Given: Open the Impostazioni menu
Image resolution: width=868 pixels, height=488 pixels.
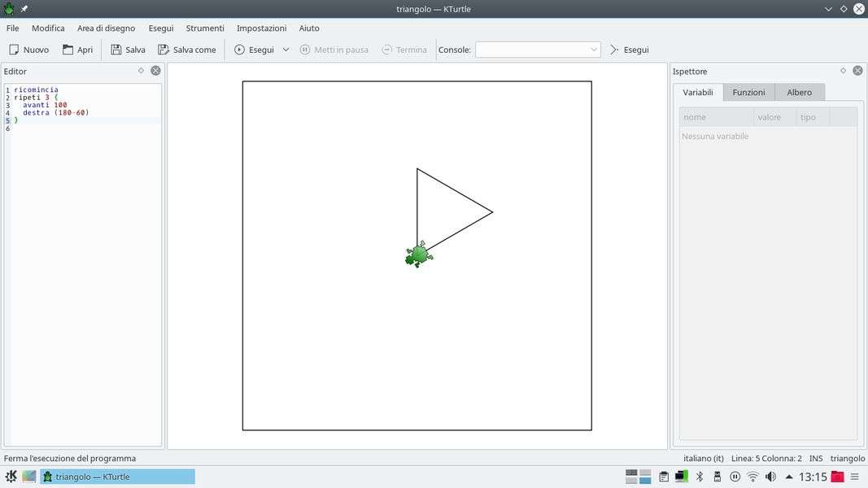Looking at the screenshot, I should 262,28.
